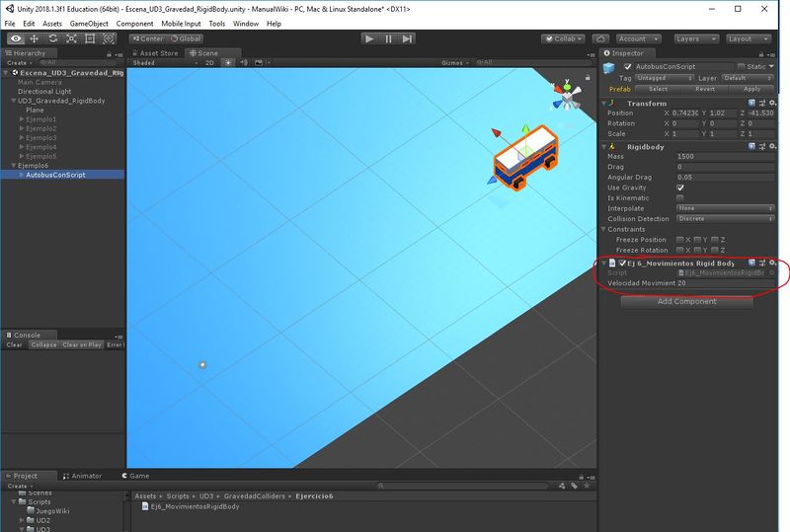Select the Scale tool
790x532 pixels.
[x=71, y=38]
